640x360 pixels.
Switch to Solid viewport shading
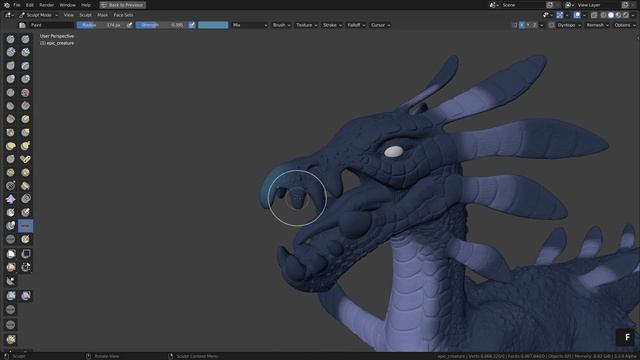[x=611, y=15]
